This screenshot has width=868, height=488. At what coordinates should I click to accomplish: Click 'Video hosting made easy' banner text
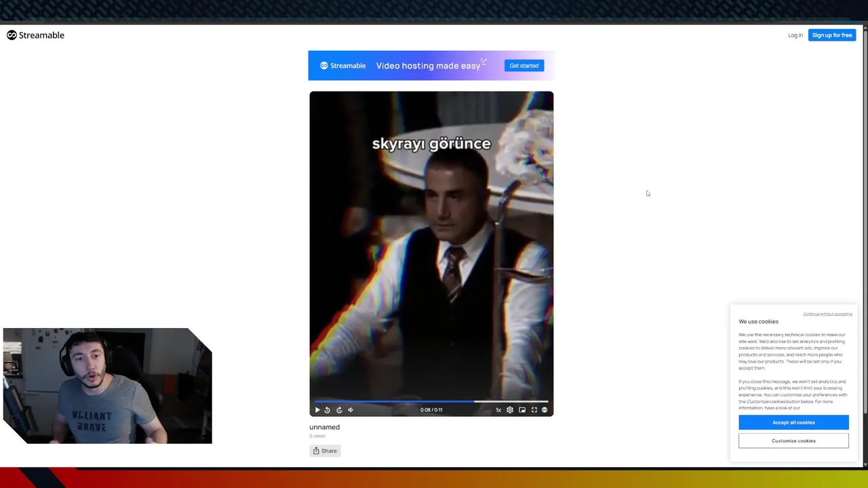click(428, 66)
